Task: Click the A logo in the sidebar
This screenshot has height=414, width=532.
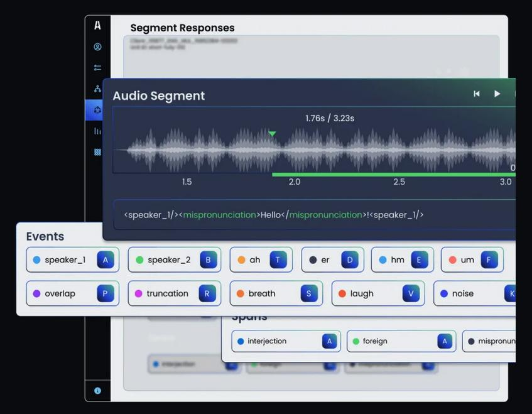Action: [x=97, y=25]
